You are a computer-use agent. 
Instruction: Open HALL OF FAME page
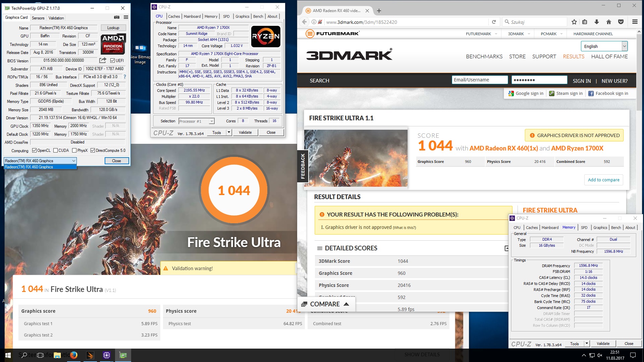[609, 57]
